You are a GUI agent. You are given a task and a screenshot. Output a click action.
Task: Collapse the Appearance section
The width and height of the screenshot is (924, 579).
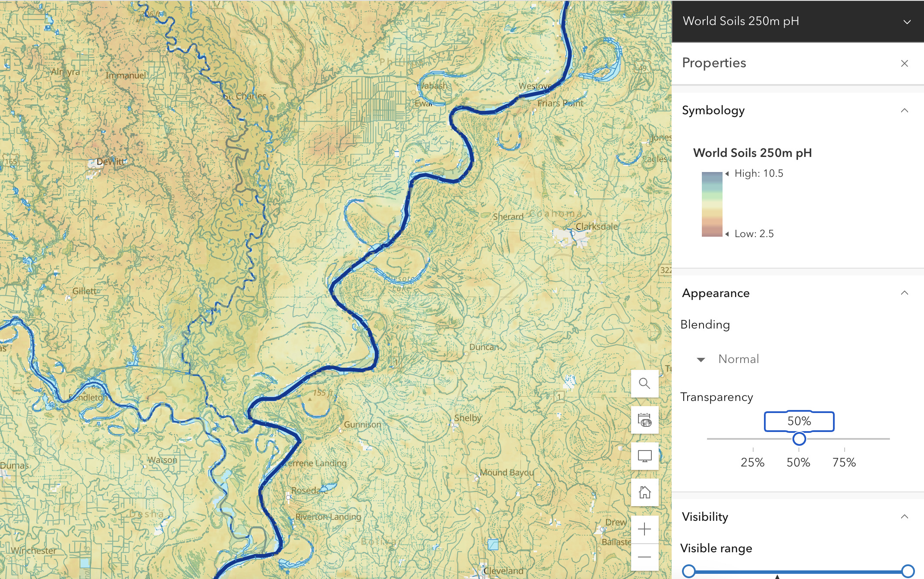[905, 293]
